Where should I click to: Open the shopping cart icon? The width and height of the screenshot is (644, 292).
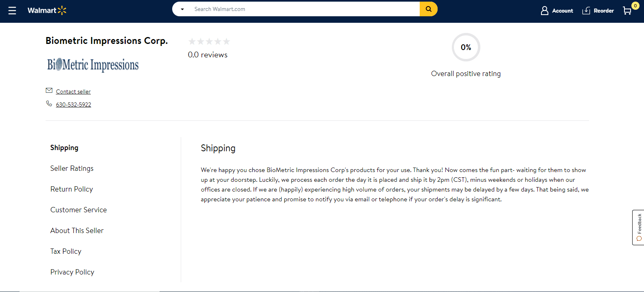click(x=627, y=11)
